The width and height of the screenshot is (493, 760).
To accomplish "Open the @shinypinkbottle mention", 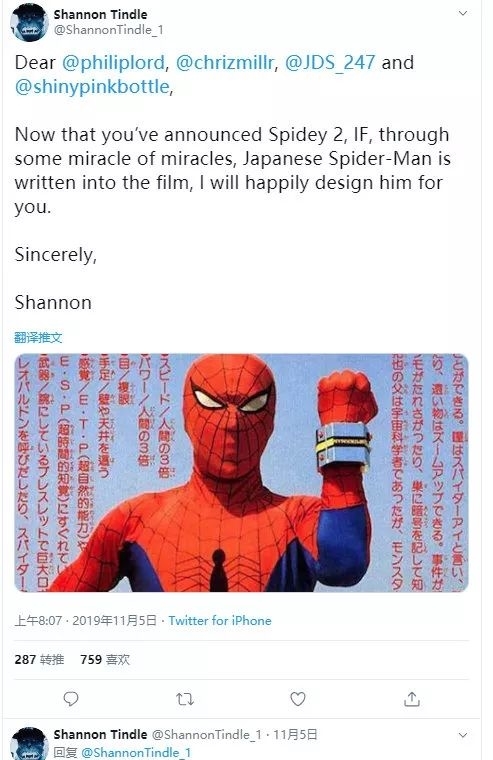I will tap(92, 87).
